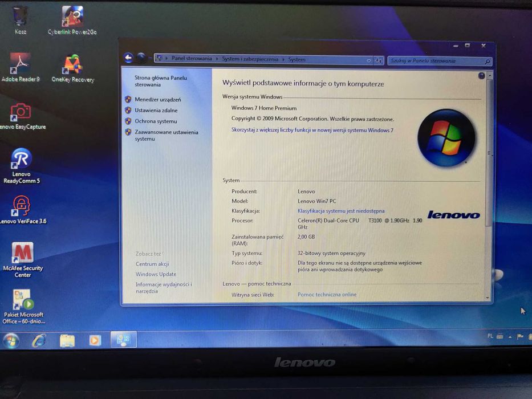532x399 pixels.
Task: Maximize the System window
Action: click(x=468, y=46)
